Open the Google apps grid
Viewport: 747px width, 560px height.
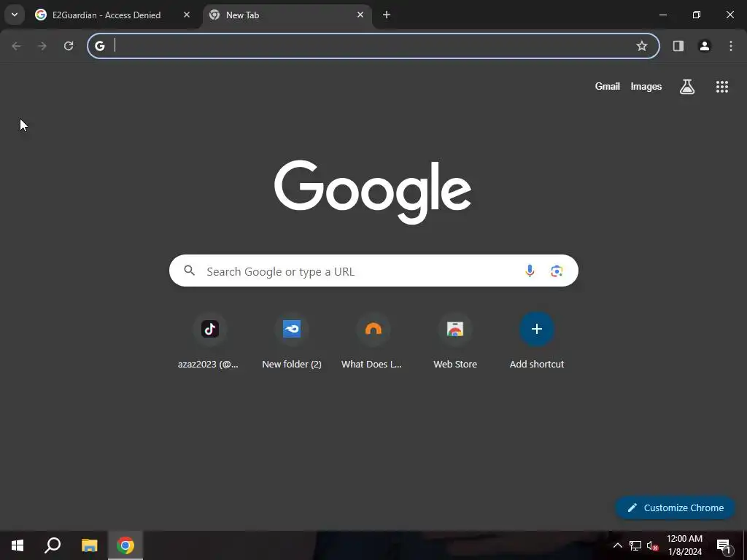click(x=721, y=86)
